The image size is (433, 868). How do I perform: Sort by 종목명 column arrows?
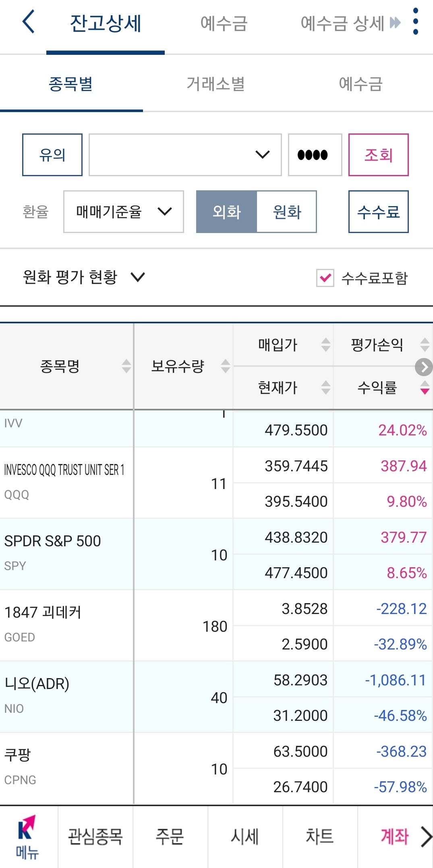[126, 366]
